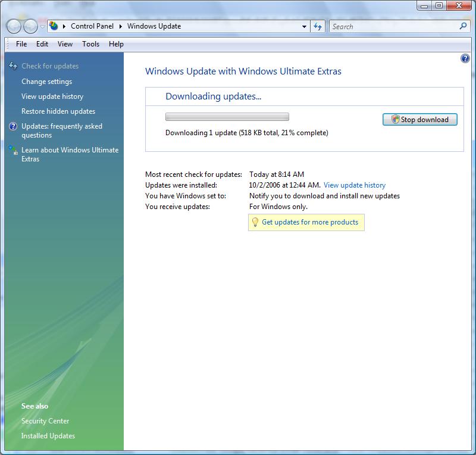Click the Updates FAQ question mark icon
This screenshot has width=476, height=455.
click(x=13, y=126)
